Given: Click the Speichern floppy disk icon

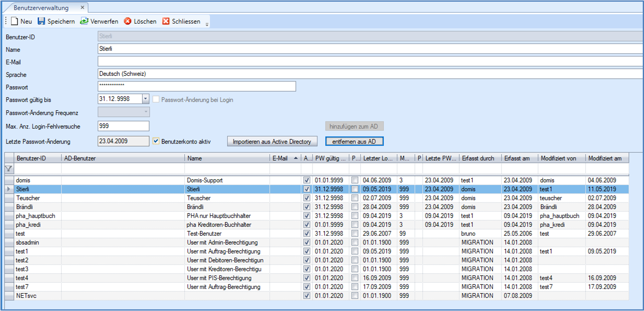Looking at the screenshot, I should (x=41, y=22).
